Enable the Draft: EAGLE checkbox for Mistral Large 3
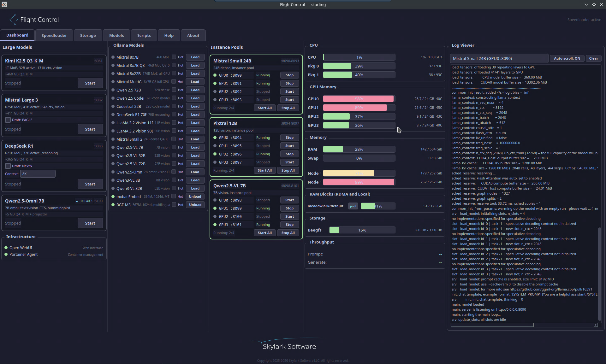The width and height of the screenshot is (606, 364). tap(8, 120)
